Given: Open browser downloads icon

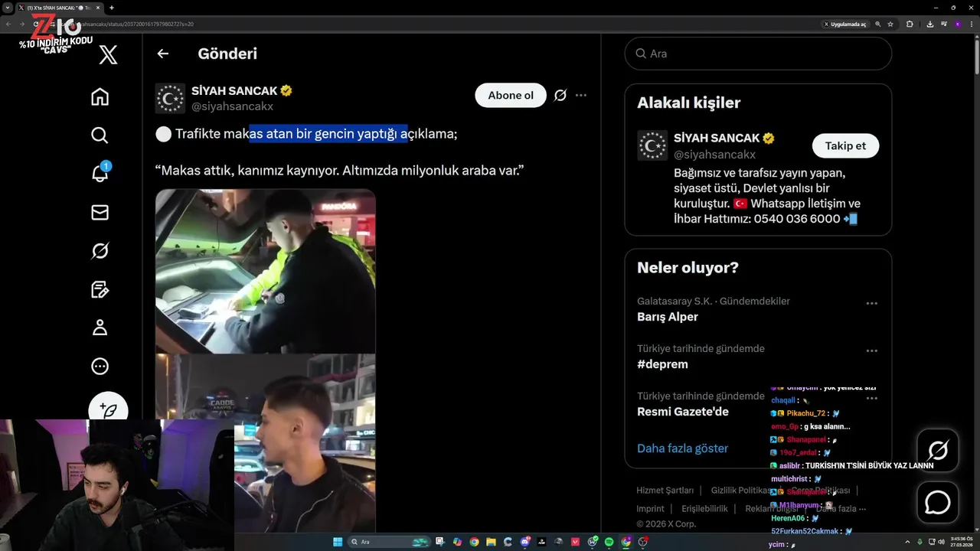Looking at the screenshot, I should click(x=930, y=24).
